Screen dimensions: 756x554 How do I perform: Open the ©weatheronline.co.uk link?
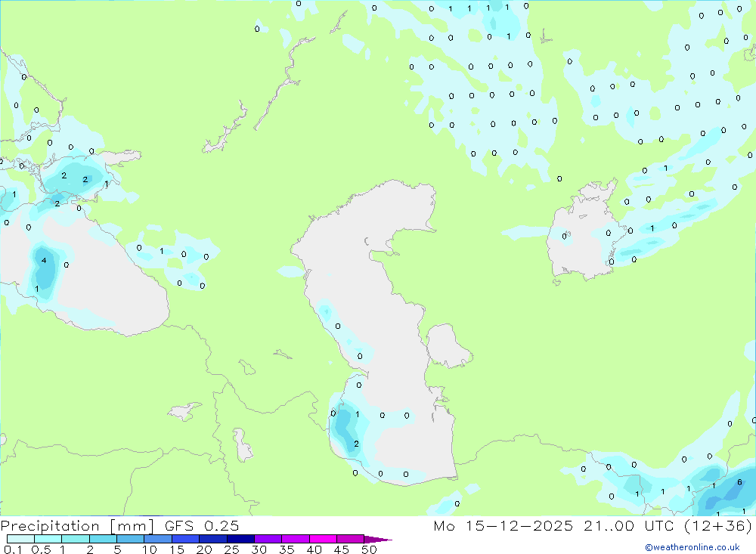click(x=692, y=547)
